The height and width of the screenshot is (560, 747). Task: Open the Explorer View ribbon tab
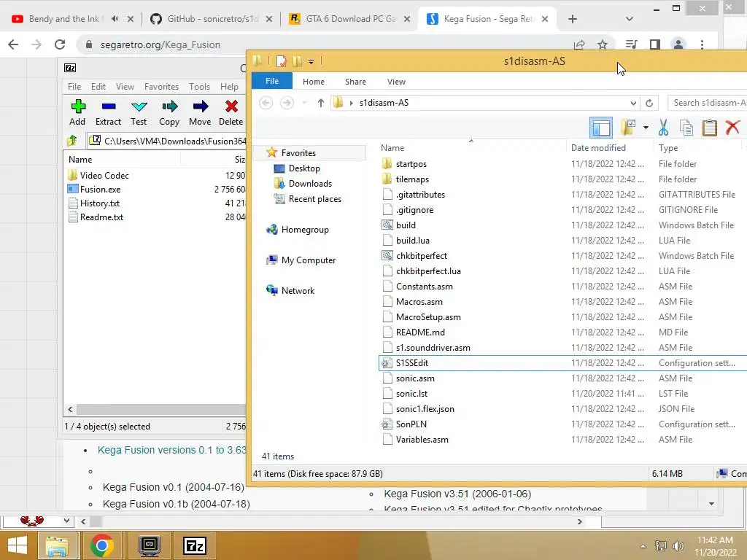point(396,82)
